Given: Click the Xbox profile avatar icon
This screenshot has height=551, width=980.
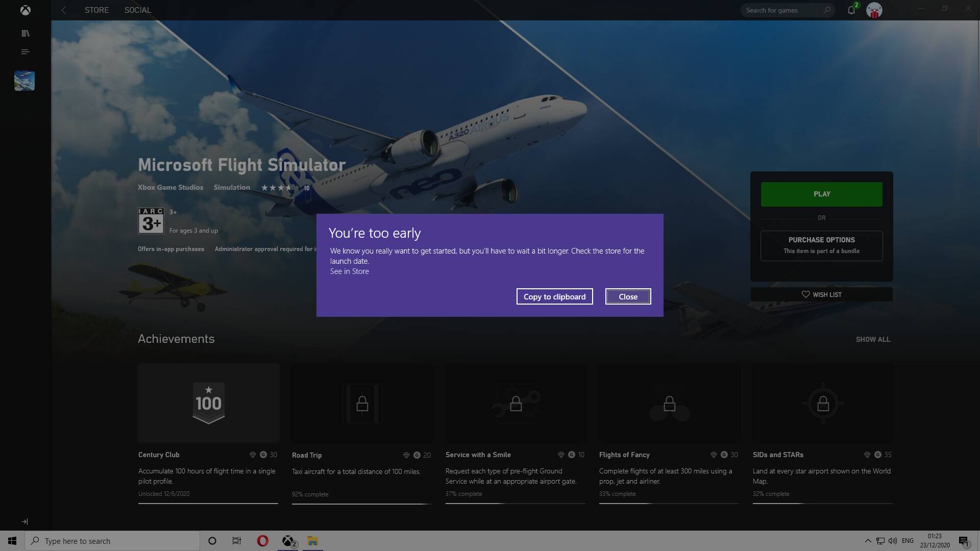Looking at the screenshot, I should [874, 10].
